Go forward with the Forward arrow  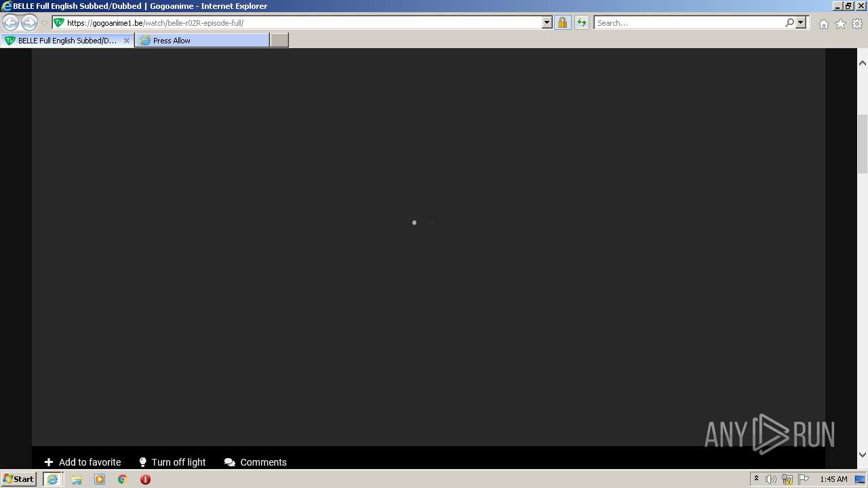(29, 22)
